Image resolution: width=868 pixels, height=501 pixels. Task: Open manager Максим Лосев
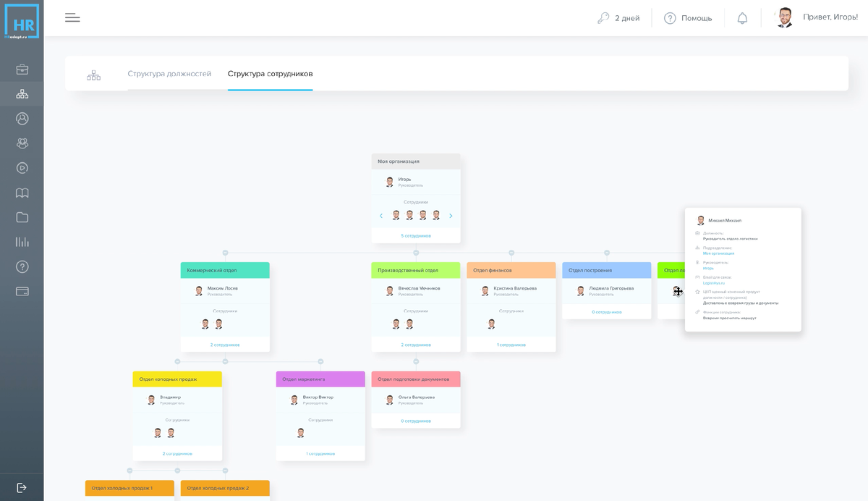(x=222, y=288)
